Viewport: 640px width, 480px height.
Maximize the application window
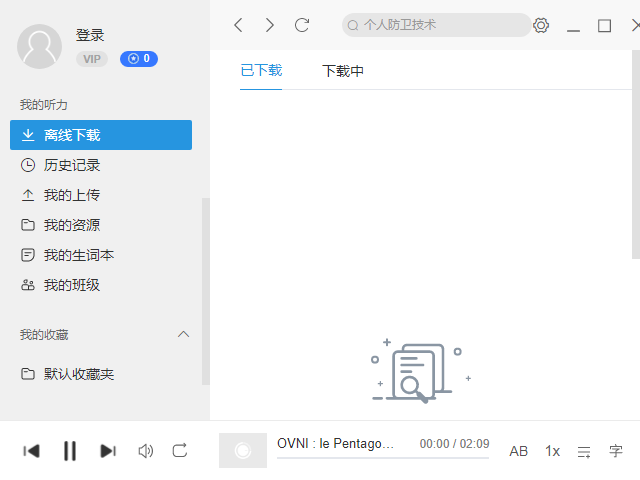[x=604, y=26]
